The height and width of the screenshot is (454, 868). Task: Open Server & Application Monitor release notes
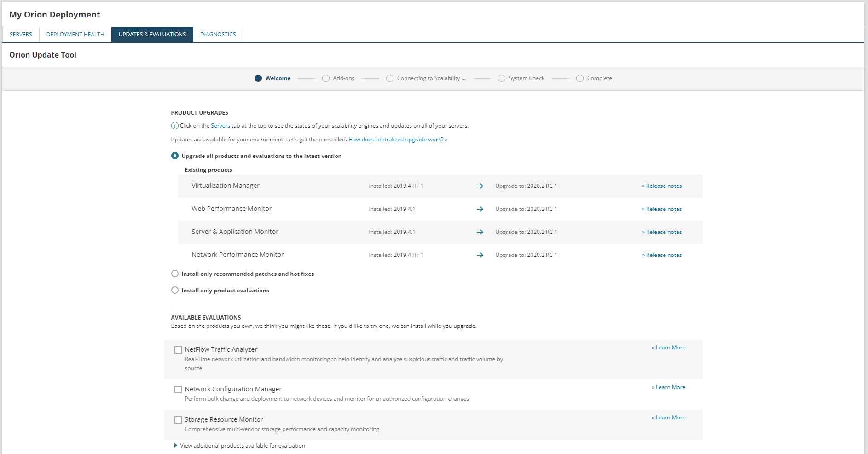coord(662,232)
